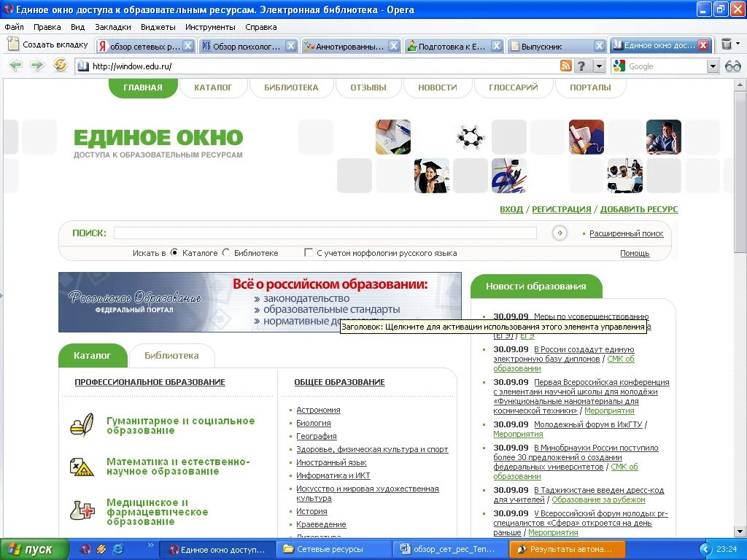Click the Winamp quick launch icon
The width and height of the screenshot is (747, 560).
point(101,549)
